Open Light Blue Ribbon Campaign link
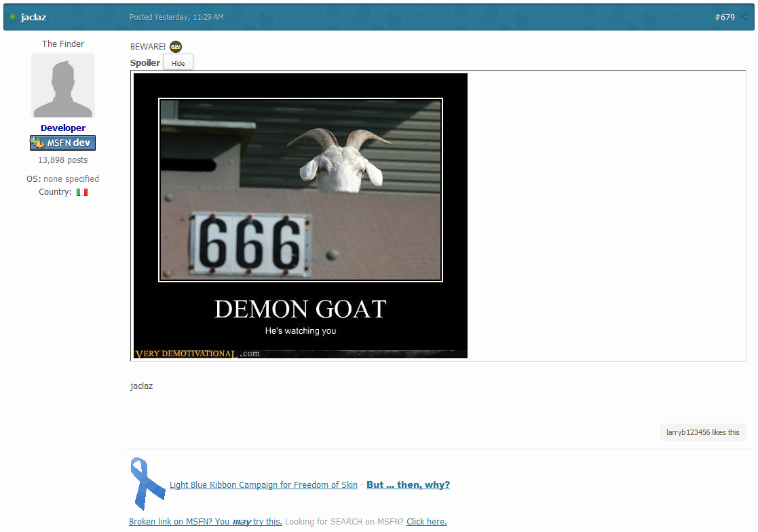This screenshot has width=758, height=532. click(263, 484)
